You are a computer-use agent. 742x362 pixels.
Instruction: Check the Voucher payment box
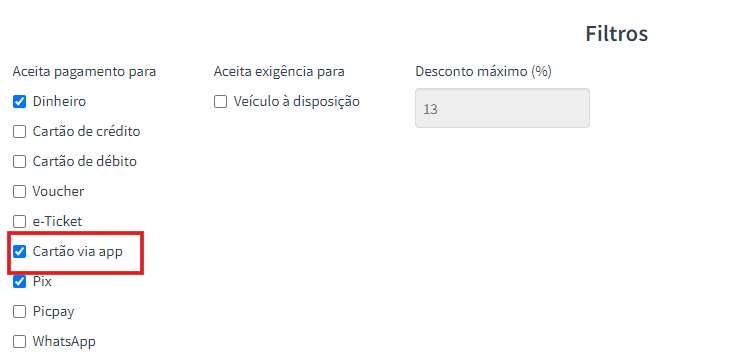click(19, 192)
